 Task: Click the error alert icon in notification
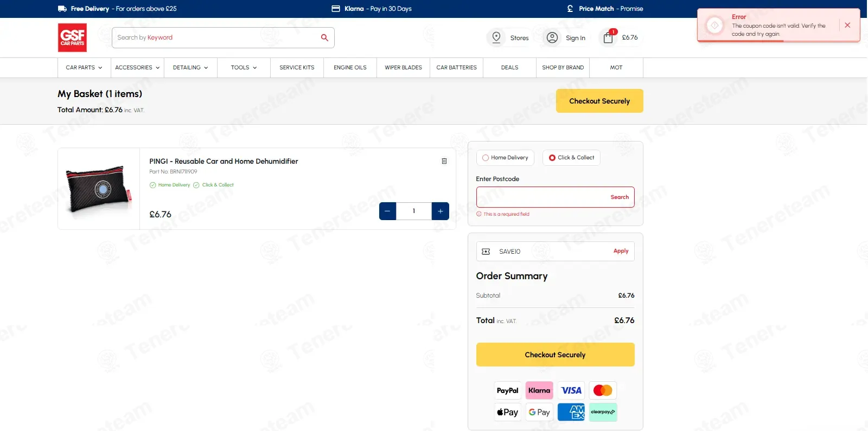714,25
